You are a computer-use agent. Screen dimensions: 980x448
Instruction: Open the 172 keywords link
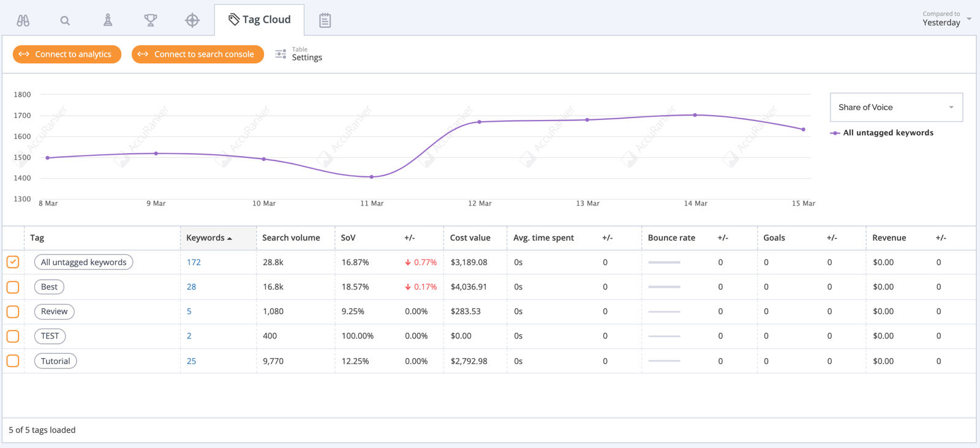(194, 263)
